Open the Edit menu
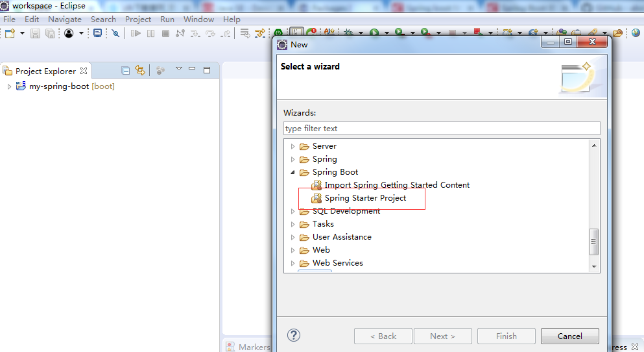 (32, 19)
